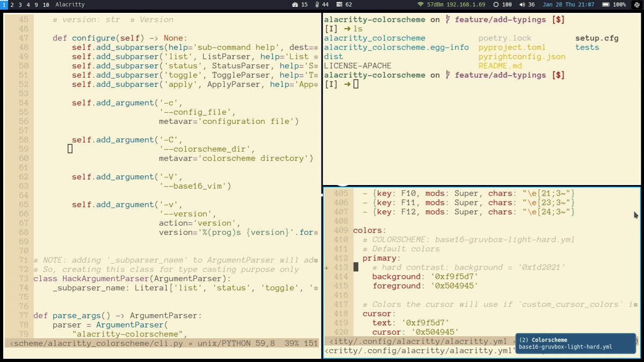The width and height of the screenshot is (644, 362).
Task: Click the git branch icon on first prompt line
Action: [x=448, y=20]
